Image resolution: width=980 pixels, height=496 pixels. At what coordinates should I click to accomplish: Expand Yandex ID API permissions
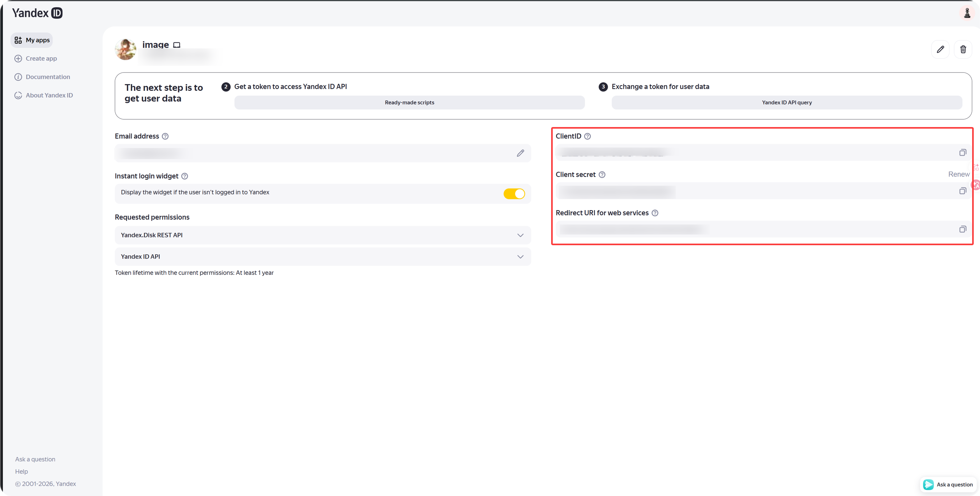(x=323, y=257)
